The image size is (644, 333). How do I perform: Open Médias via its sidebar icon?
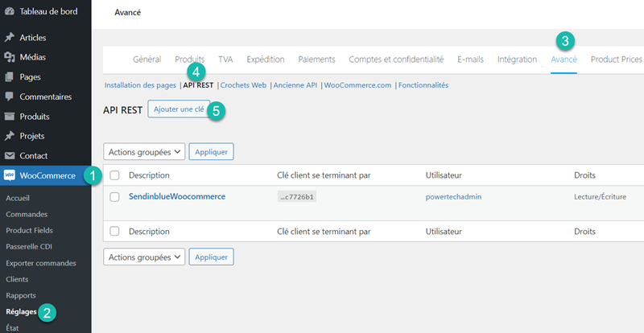coord(10,57)
